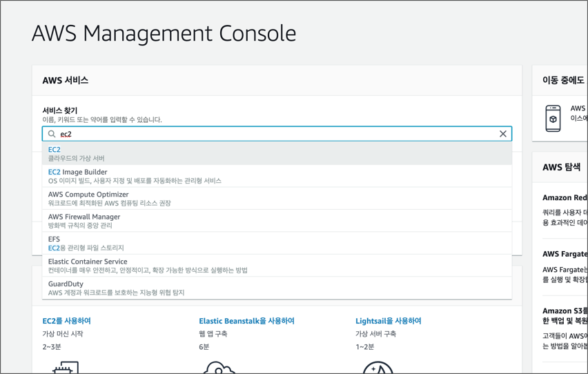Click the '가상 서버 구축' text
588x374 pixels.
[x=375, y=333]
